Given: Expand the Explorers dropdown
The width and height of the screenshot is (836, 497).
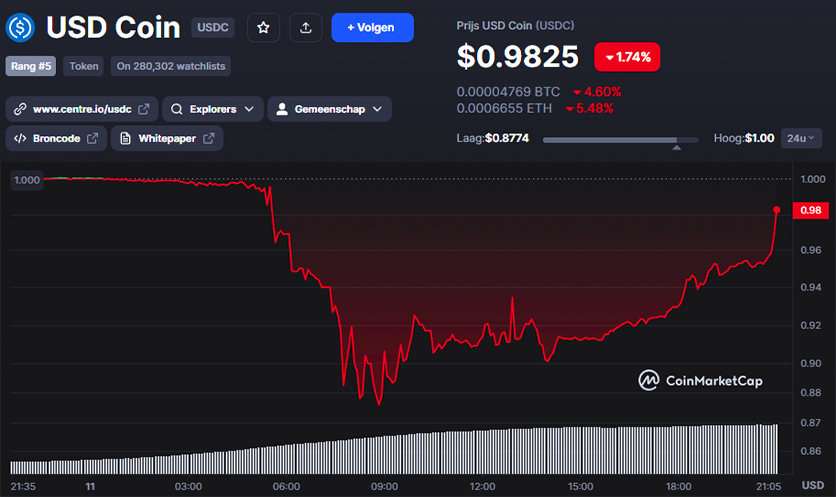Looking at the screenshot, I should 213,109.
